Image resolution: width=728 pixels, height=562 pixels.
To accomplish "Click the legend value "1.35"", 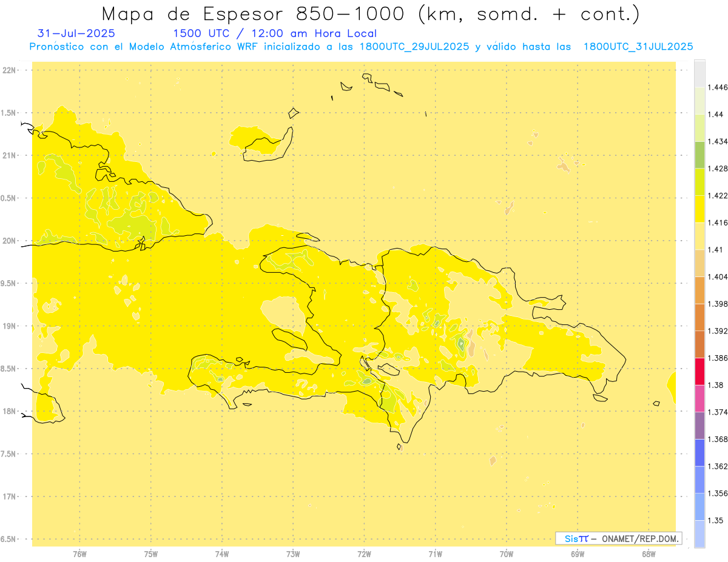I will pos(716,520).
